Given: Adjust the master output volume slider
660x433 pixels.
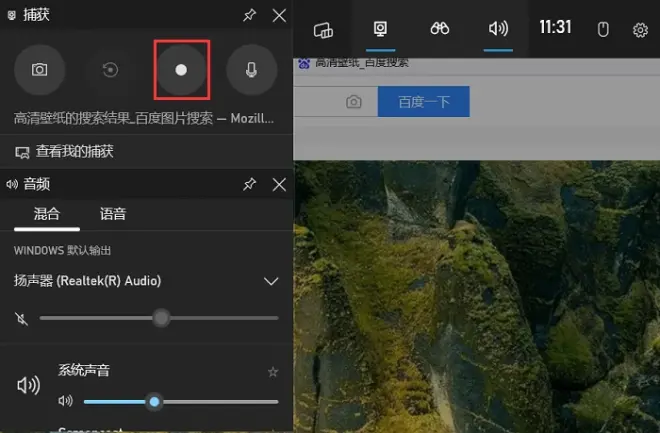Looking at the screenshot, I should pos(159,318).
